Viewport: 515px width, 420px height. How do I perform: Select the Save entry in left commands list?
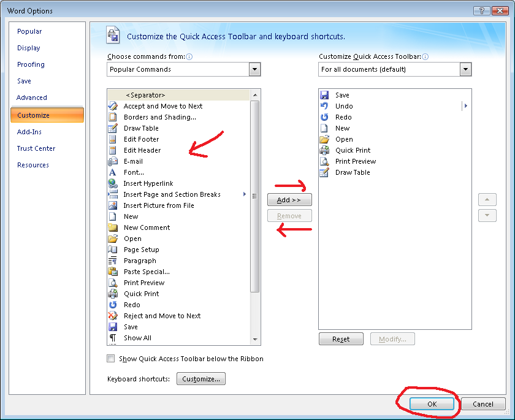[x=178, y=327]
